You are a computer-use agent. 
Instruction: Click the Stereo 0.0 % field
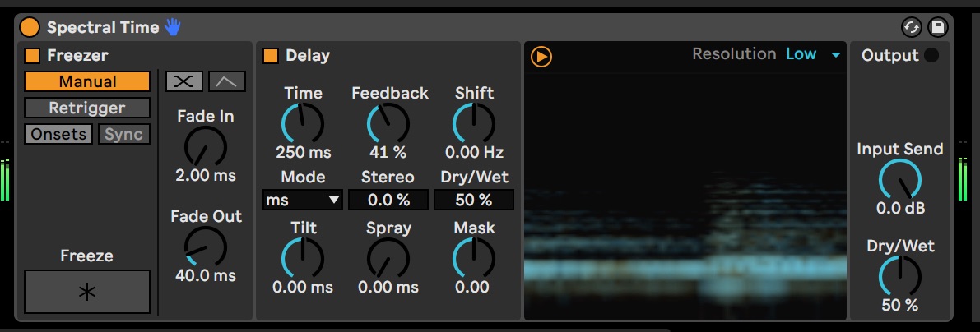(388, 200)
